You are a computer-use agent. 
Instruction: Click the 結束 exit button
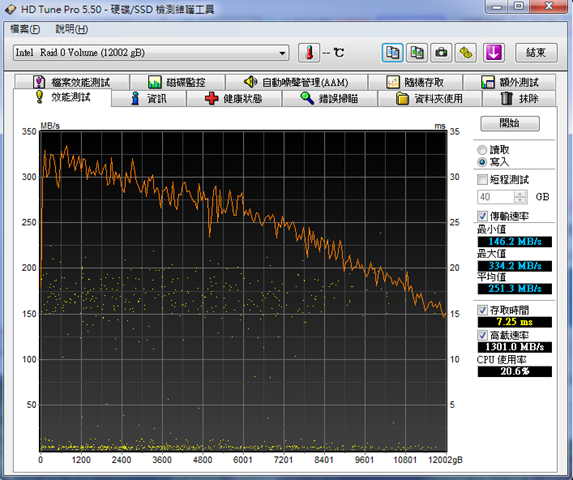click(x=536, y=53)
